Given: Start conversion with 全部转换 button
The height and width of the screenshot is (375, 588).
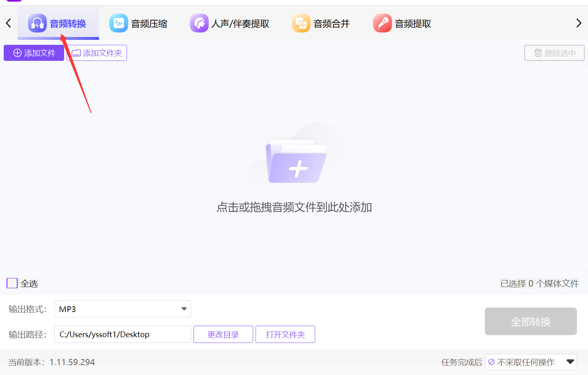Looking at the screenshot, I should (x=531, y=322).
